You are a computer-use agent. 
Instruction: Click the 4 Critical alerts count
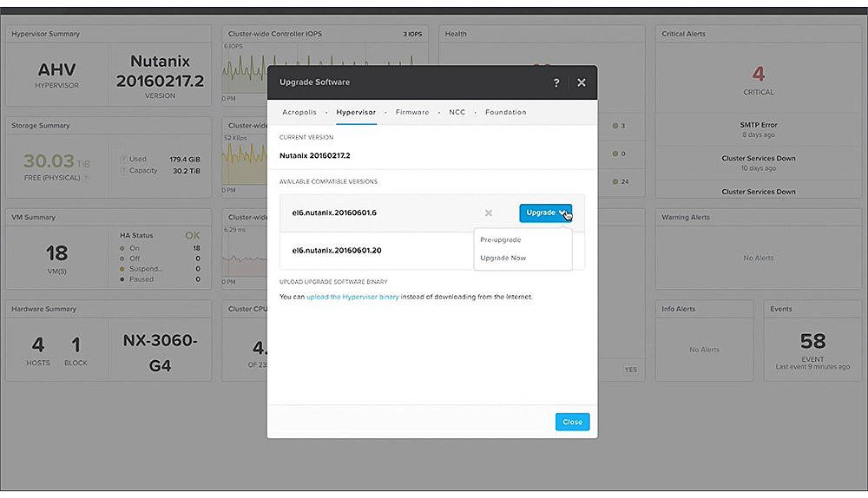pyautogui.click(x=759, y=73)
